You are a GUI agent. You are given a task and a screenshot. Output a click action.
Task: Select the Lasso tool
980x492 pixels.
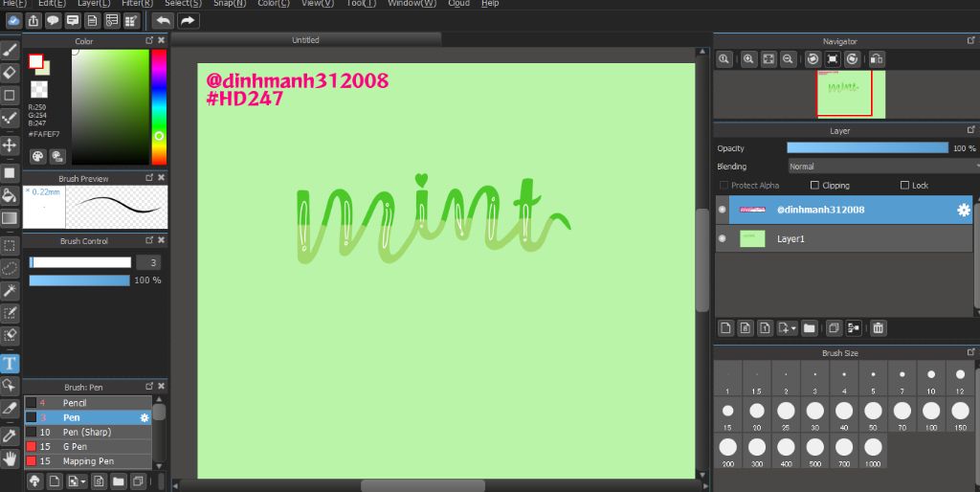10,269
